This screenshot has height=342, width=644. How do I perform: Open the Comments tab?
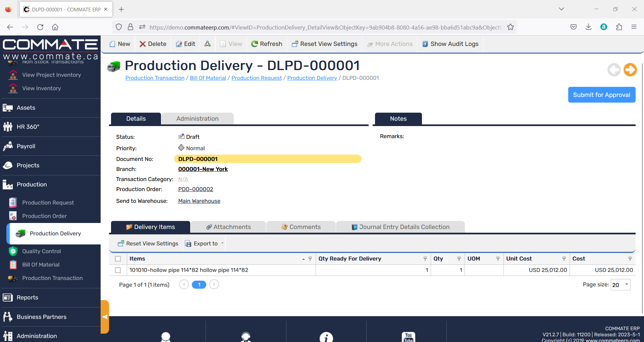tap(301, 227)
